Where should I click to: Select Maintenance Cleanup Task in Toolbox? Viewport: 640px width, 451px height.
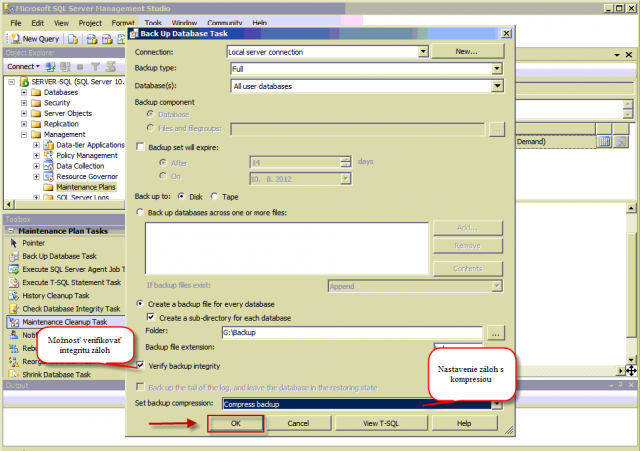tap(65, 322)
